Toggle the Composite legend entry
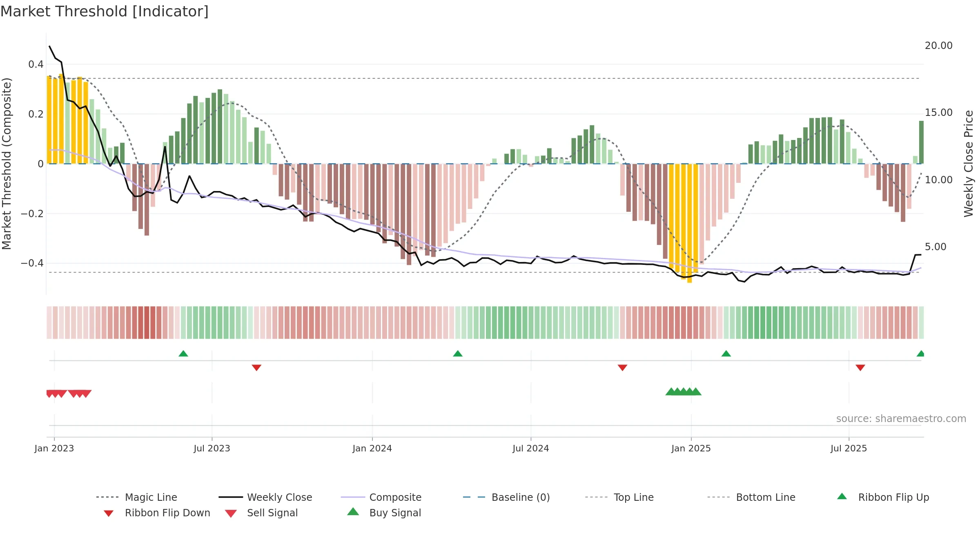 (381, 497)
